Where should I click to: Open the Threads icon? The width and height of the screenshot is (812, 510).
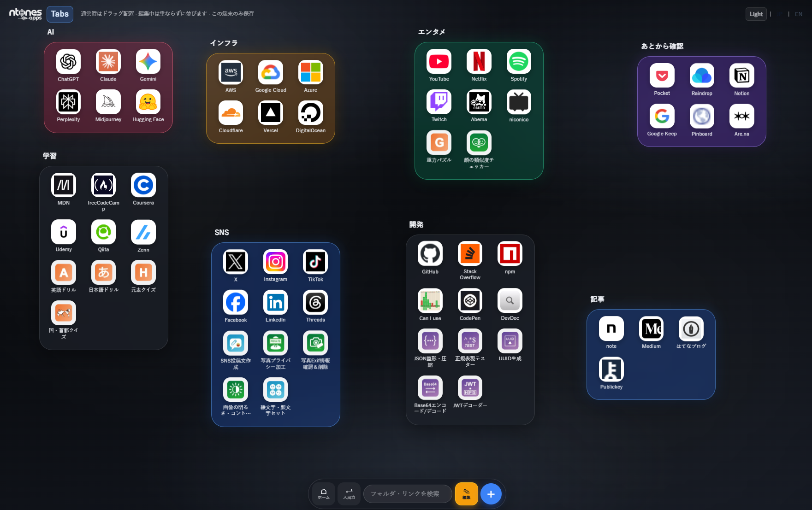coord(315,302)
